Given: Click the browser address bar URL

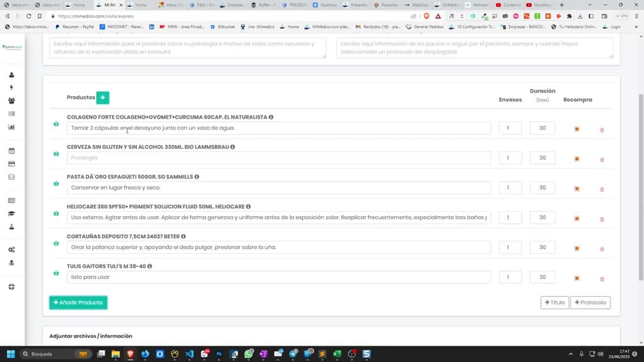Looking at the screenshot, I should click(96, 16).
